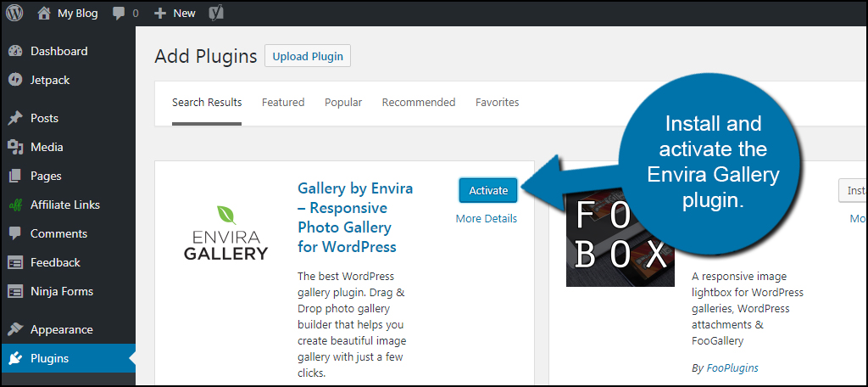
Task: Click the comment count 0 in admin bar
Action: (136, 14)
